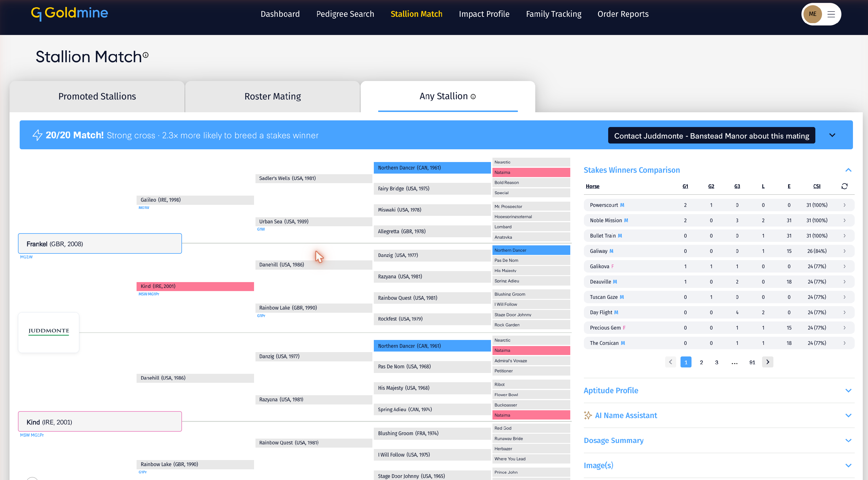Expand the Dosage Summary section
868x480 pixels.
(848, 441)
